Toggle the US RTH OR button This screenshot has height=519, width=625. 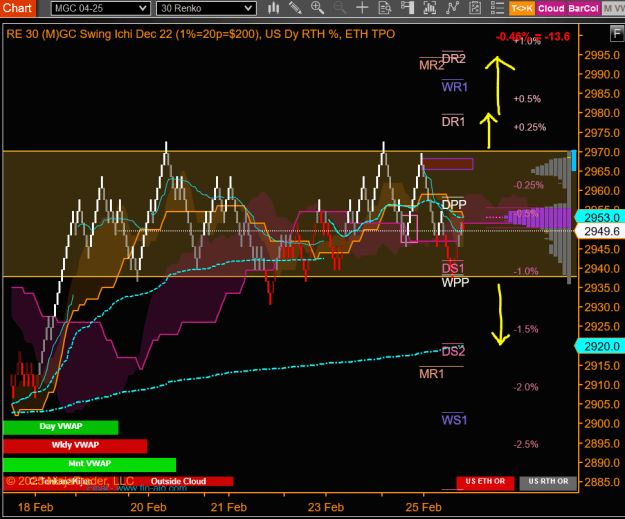[x=548, y=482]
